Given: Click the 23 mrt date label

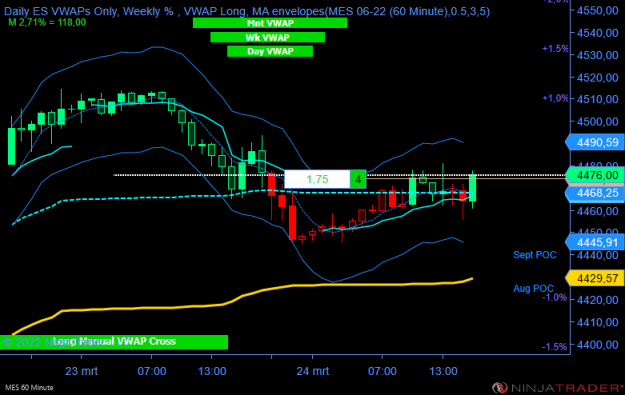Looking at the screenshot, I should click(x=81, y=371).
